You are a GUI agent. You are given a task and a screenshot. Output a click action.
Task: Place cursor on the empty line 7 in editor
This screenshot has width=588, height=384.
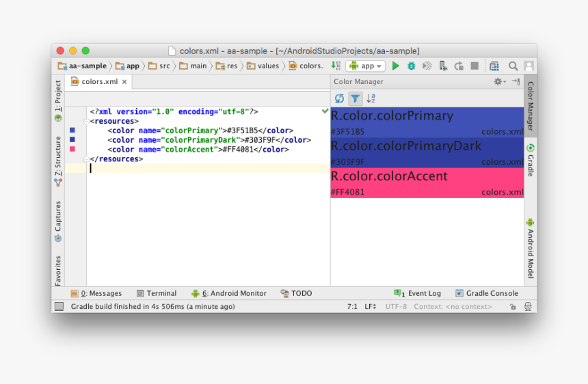tap(208, 168)
